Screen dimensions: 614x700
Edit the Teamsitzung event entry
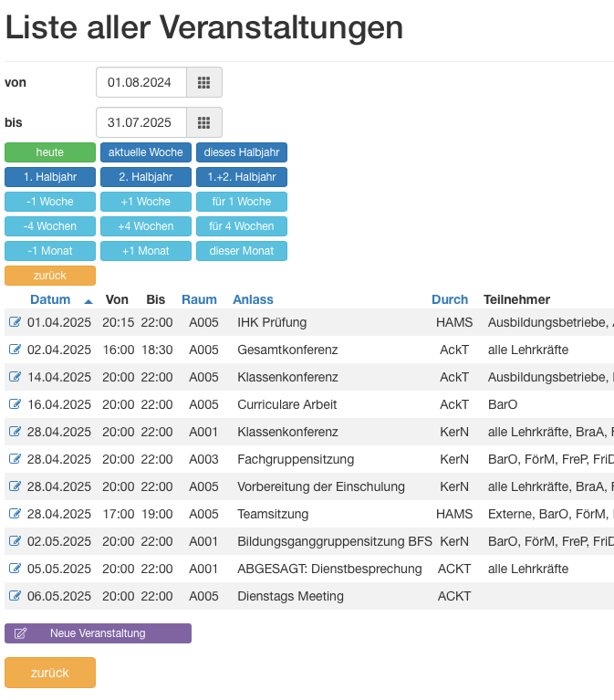click(x=15, y=514)
